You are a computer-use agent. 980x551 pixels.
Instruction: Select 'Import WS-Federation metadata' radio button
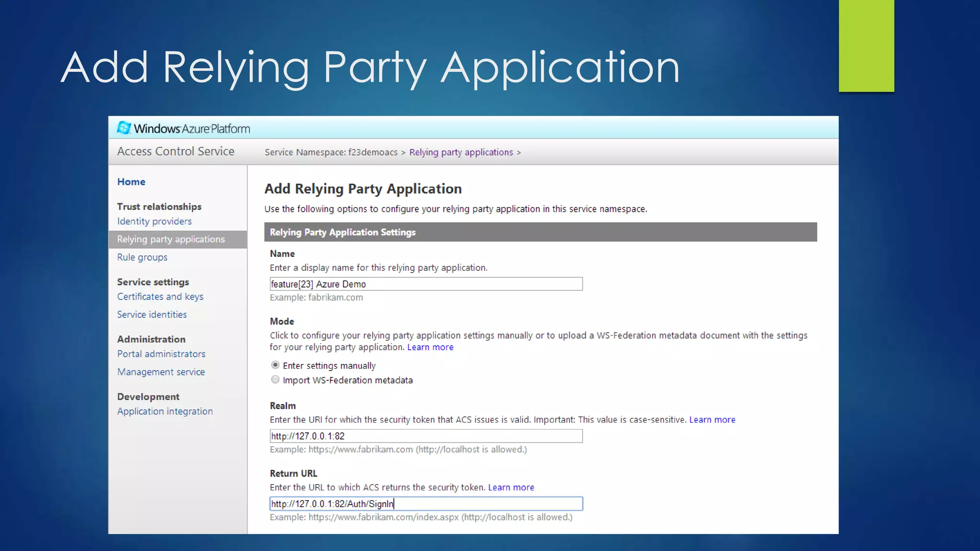click(275, 380)
